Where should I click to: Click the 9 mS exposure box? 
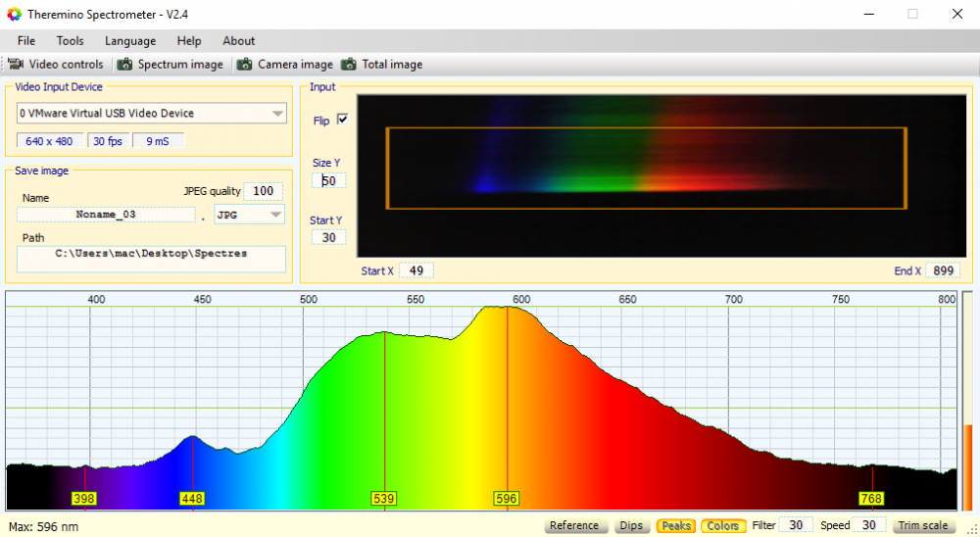pyautogui.click(x=158, y=141)
